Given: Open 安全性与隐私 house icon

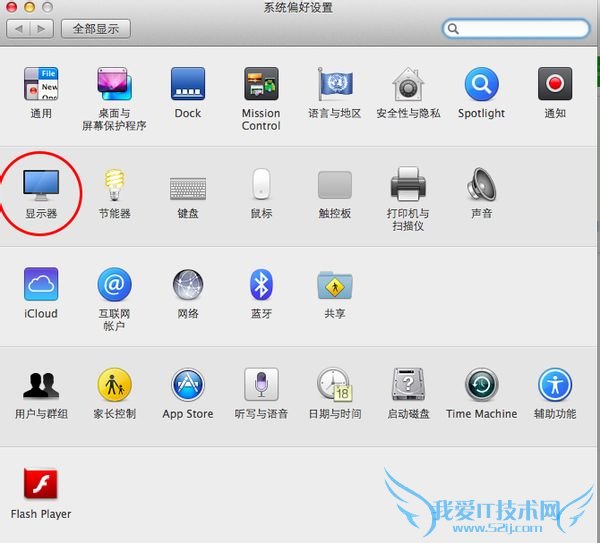Looking at the screenshot, I should (x=408, y=84).
